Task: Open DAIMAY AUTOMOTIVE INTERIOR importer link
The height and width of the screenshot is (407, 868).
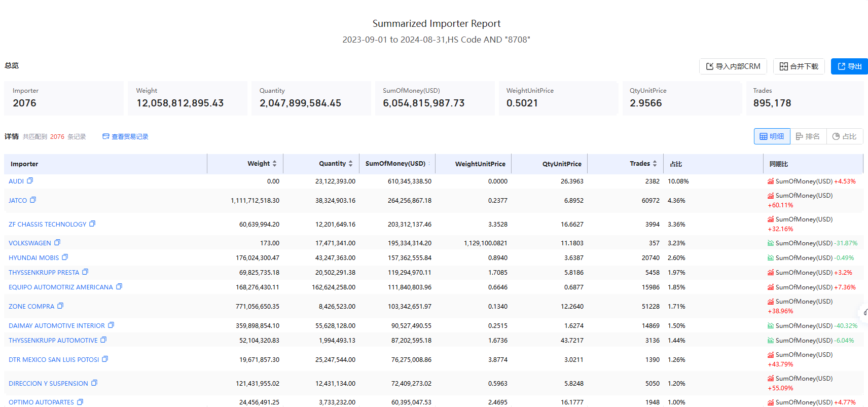Action: pos(57,326)
